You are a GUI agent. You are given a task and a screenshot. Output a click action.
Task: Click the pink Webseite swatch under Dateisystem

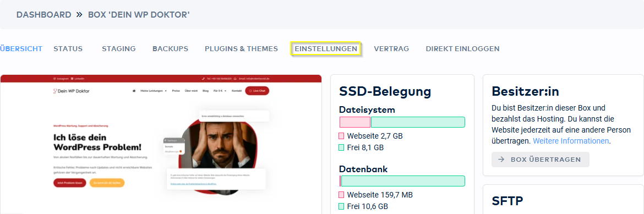pyautogui.click(x=341, y=136)
